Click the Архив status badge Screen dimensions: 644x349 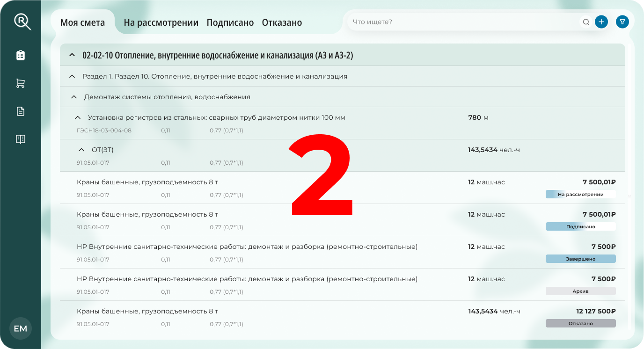[x=580, y=291]
